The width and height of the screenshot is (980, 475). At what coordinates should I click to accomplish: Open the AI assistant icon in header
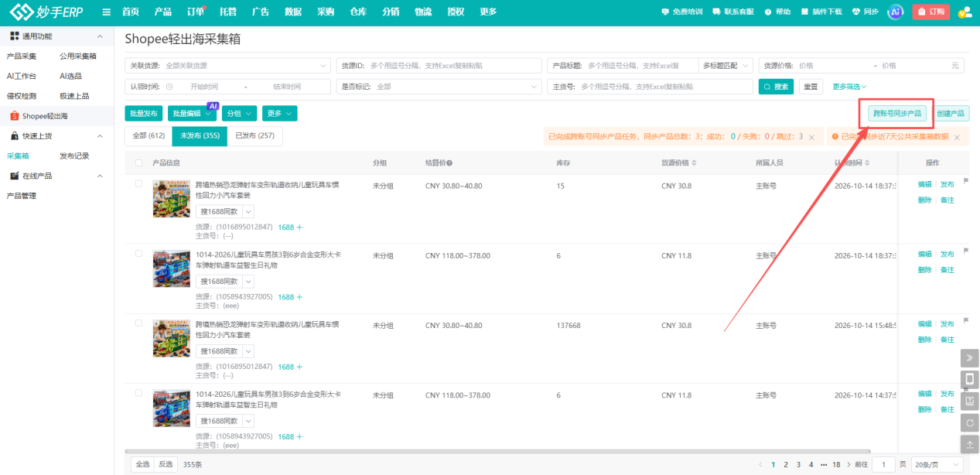click(x=895, y=12)
